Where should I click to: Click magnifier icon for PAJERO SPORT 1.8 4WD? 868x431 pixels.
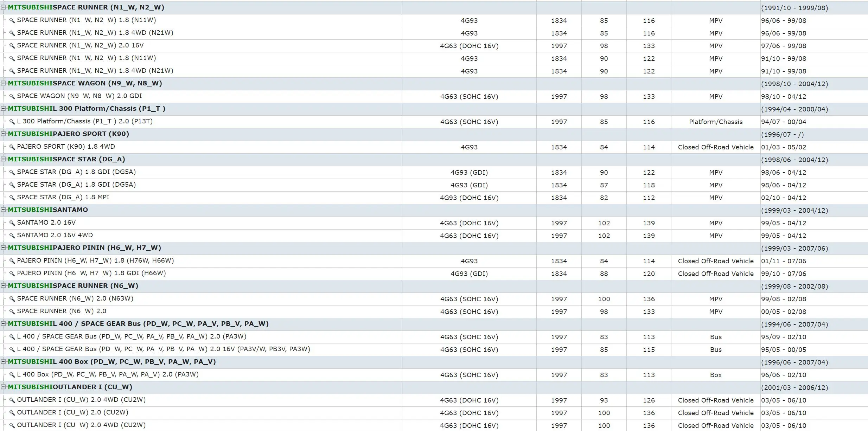[x=12, y=147]
